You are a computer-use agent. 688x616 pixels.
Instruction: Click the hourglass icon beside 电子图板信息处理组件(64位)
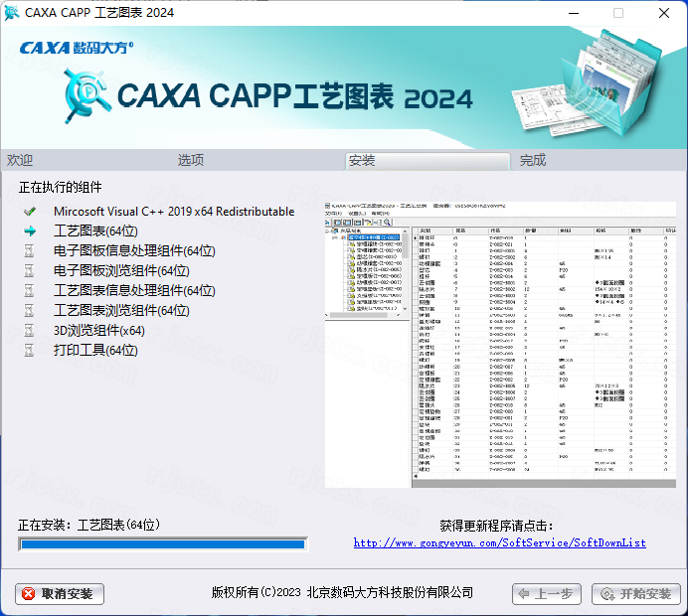click(30, 251)
